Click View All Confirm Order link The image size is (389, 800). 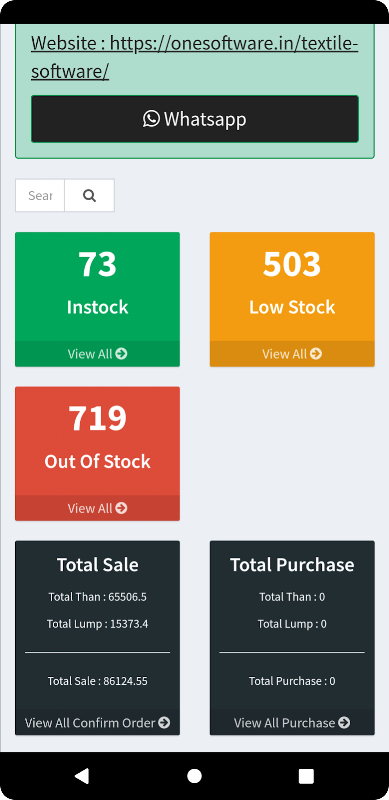tap(98, 722)
